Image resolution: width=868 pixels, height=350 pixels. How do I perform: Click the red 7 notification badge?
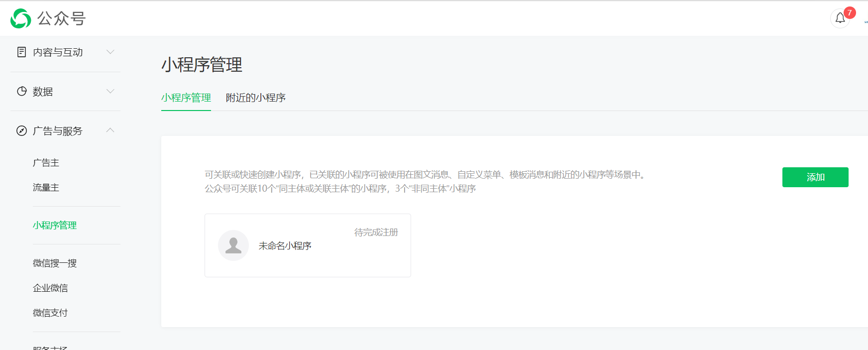click(850, 13)
